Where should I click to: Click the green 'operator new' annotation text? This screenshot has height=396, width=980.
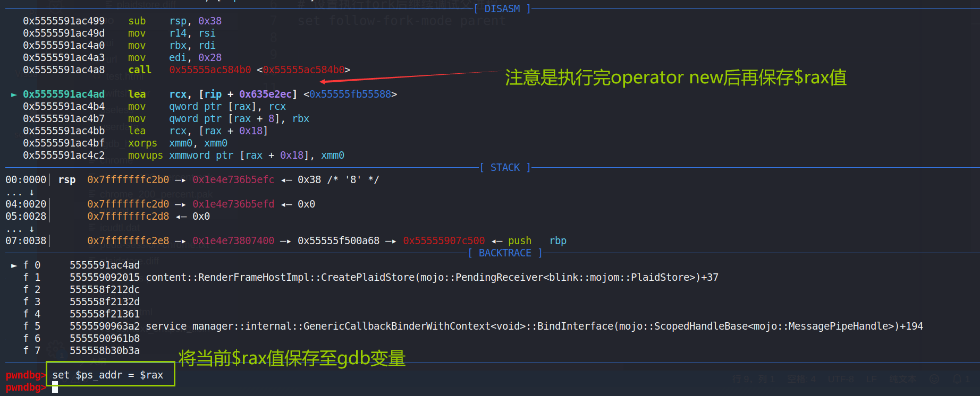(675, 78)
